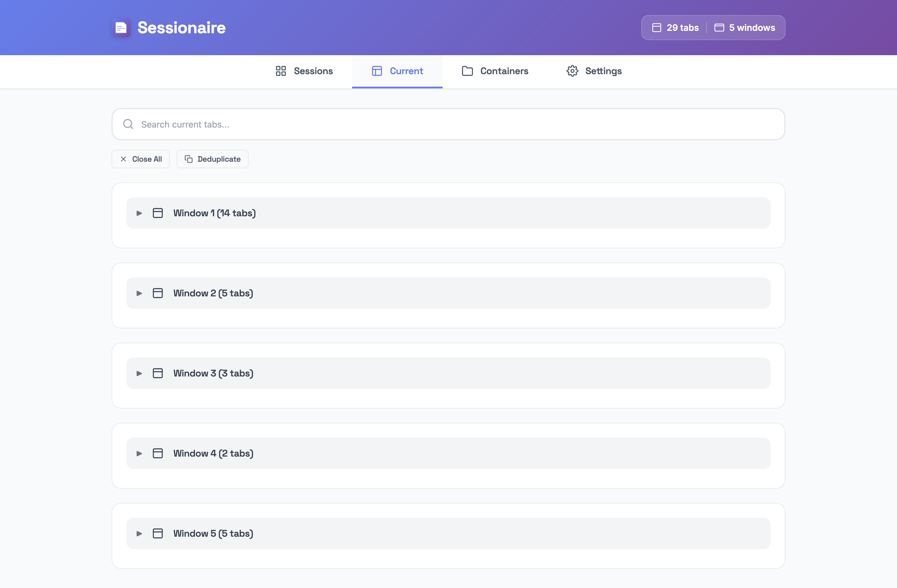This screenshot has height=588, width=897.
Task: Click the tab icon beside the 29 tabs count
Action: pyautogui.click(x=656, y=27)
